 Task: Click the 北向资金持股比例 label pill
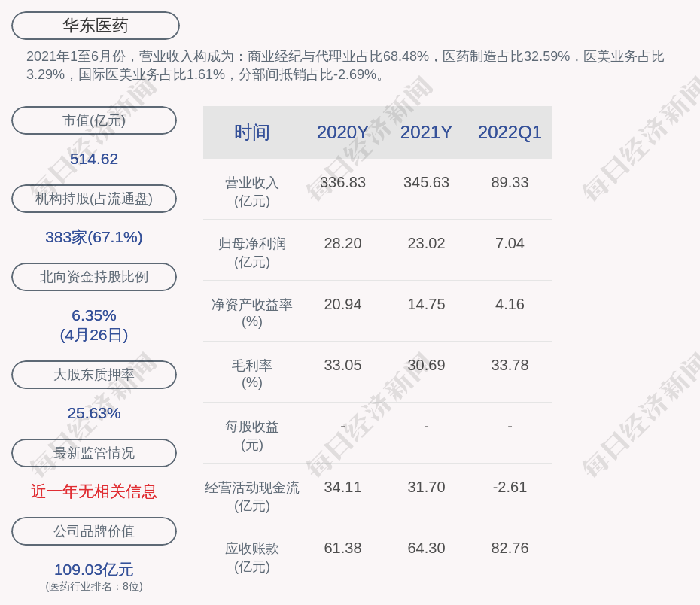point(94,277)
